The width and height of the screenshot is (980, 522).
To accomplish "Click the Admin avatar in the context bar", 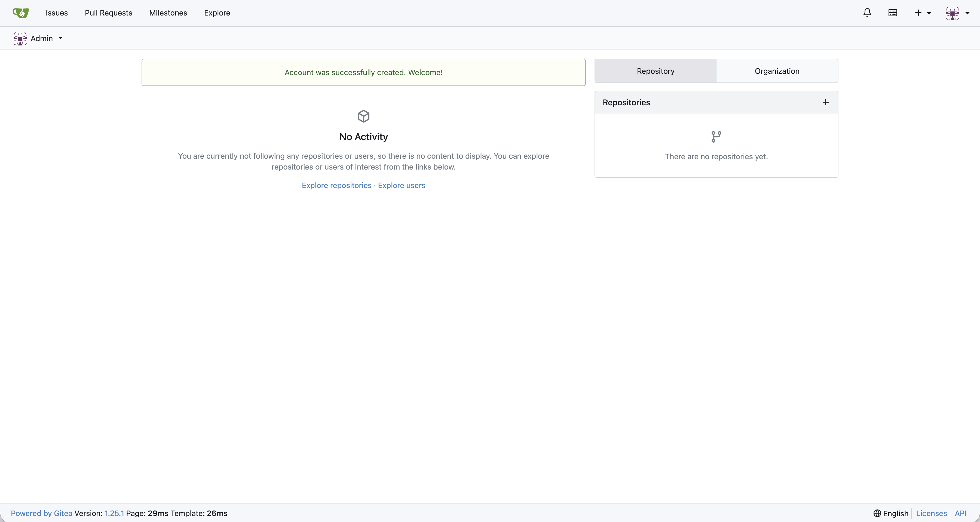I will (x=20, y=38).
